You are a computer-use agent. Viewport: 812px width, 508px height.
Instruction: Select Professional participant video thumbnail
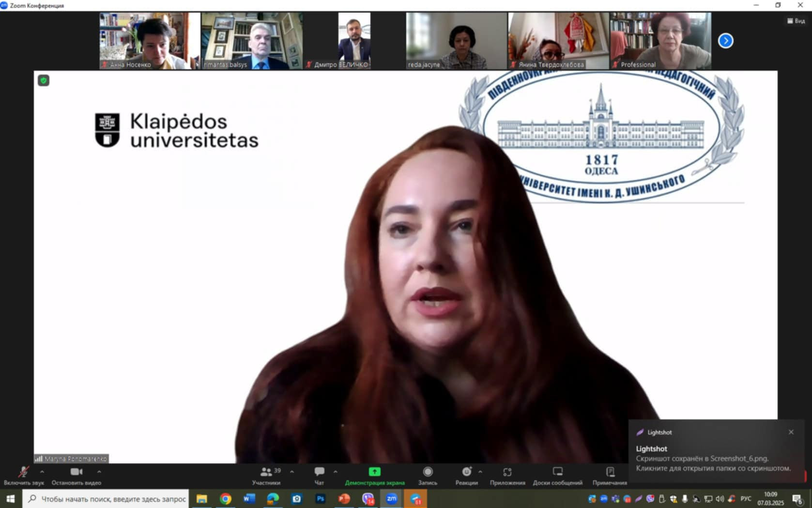pos(660,41)
